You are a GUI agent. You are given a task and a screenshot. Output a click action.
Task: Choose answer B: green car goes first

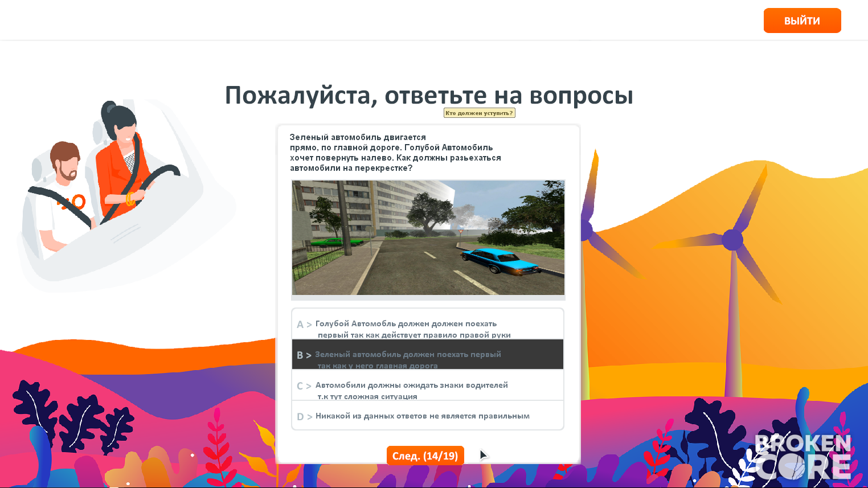tap(428, 355)
